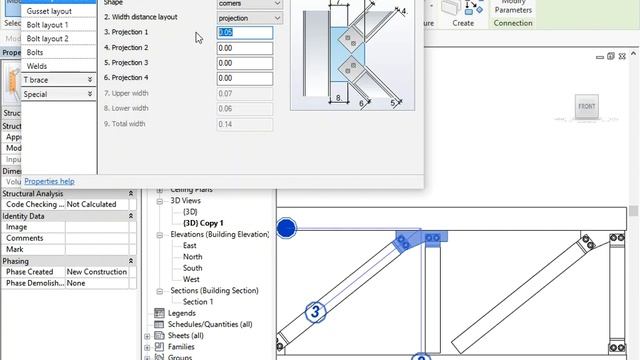Viewport: 640px width, 360px height.
Task: Click Modify Parameters in Connection panel
Action: (513, 7)
